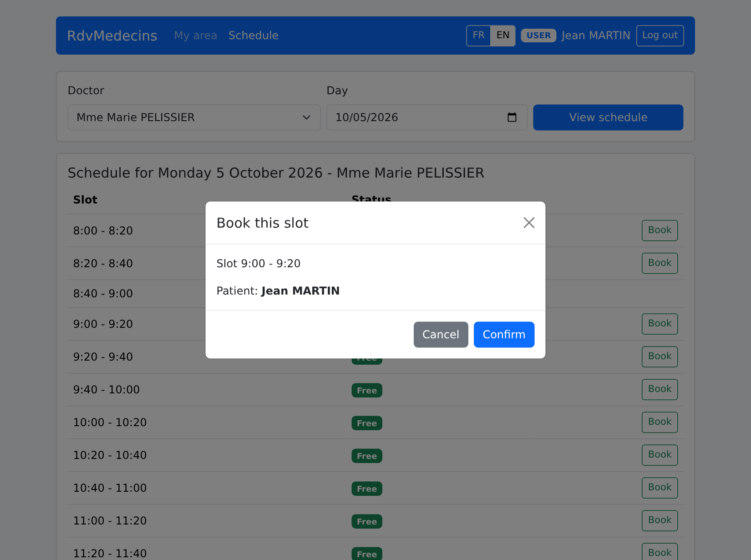Book the 9:20 - 9:40 slot

pos(660,356)
